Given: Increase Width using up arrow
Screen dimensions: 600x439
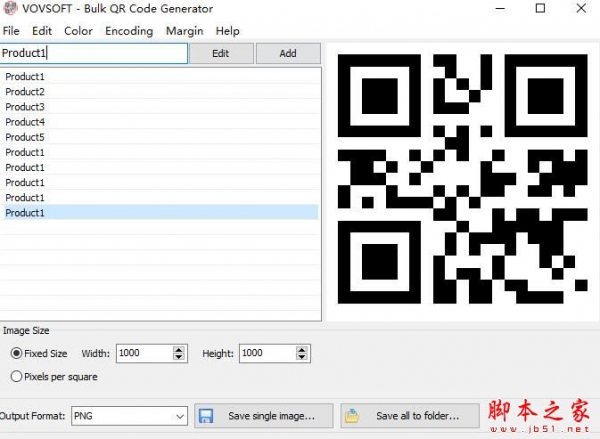Looking at the screenshot, I should pyautogui.click(x=179, y=349).
